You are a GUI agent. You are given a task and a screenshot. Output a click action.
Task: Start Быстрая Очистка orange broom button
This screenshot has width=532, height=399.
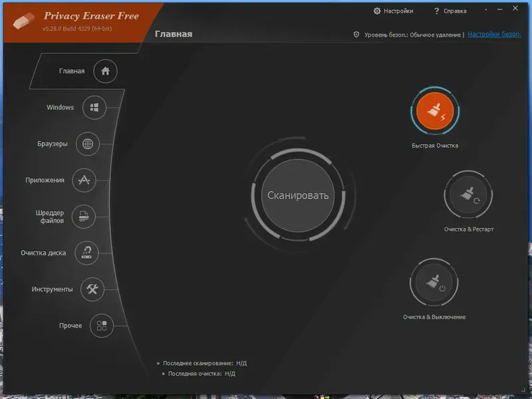[x=435, y=111]
